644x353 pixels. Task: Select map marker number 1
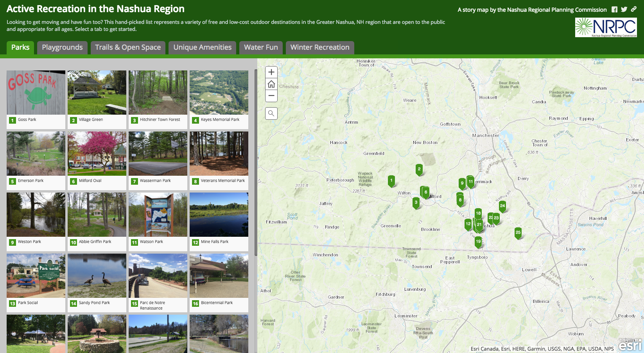point(391,181)
